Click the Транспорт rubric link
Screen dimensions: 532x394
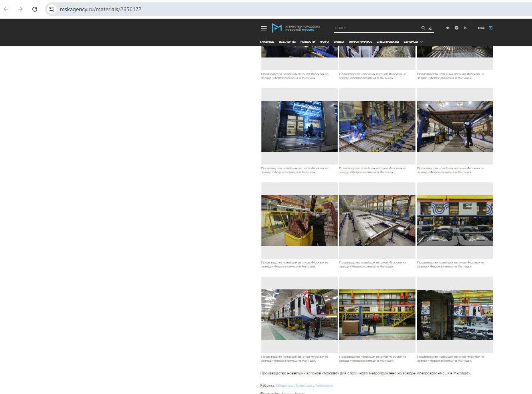[304, 386]
